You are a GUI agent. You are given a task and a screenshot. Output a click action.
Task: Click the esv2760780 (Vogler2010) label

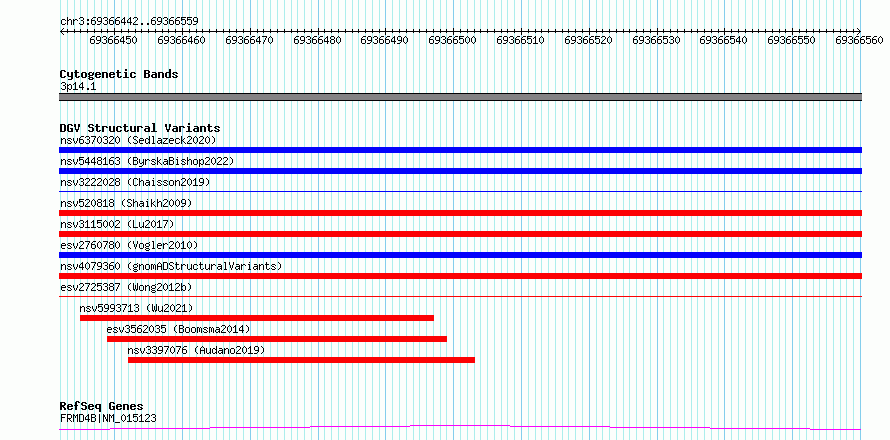[129, 245]
